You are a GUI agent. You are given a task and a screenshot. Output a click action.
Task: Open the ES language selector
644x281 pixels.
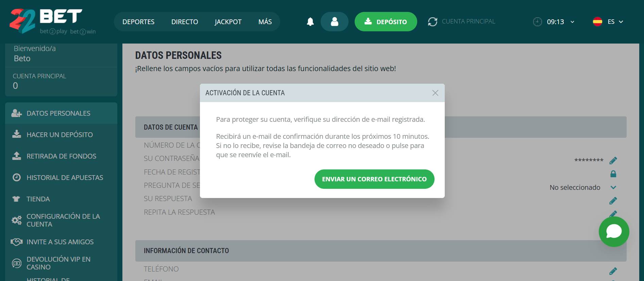click(x=609, y=22)
